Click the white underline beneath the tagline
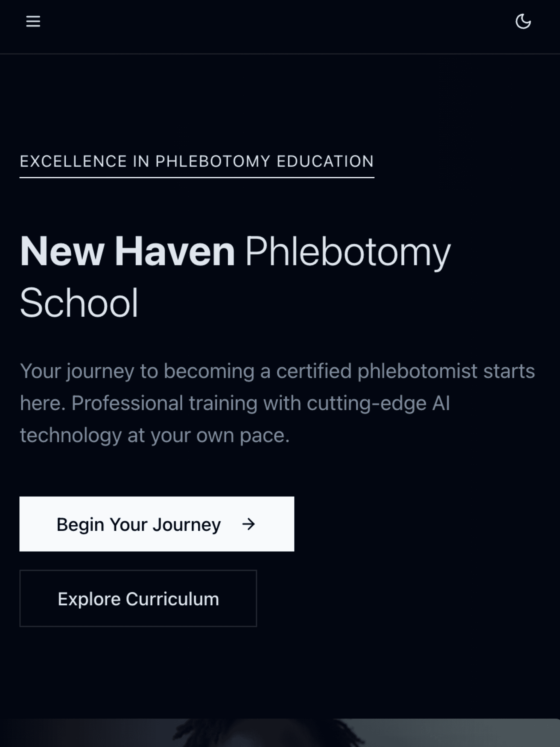The image size is (560, 747). click(x=197, y=177)
